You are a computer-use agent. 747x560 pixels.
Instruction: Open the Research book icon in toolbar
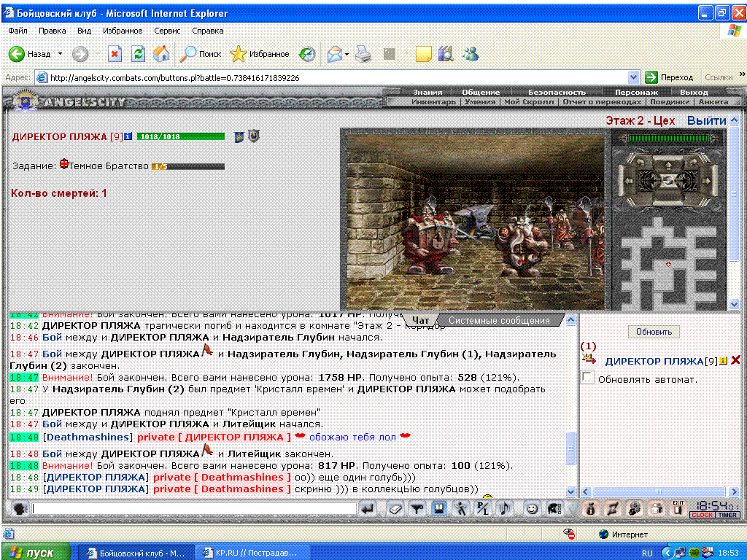click(446, 54)
